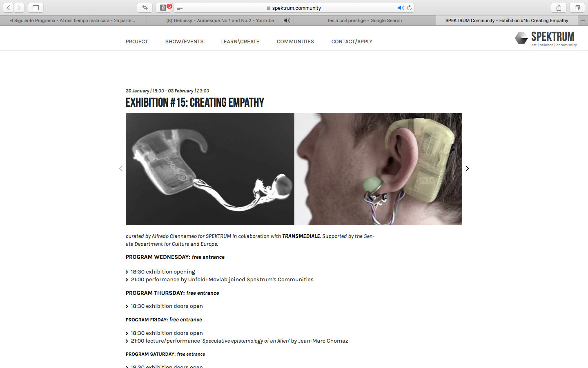Switch to tesla coil prestige Google tab
This screenshot has width=588, height=368.
coord(365,20)
